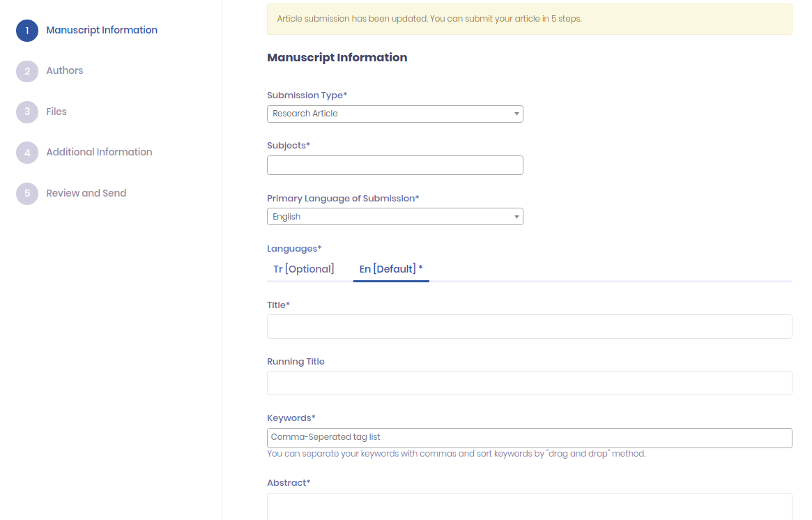Open Additional Information step

pos(99,152)
